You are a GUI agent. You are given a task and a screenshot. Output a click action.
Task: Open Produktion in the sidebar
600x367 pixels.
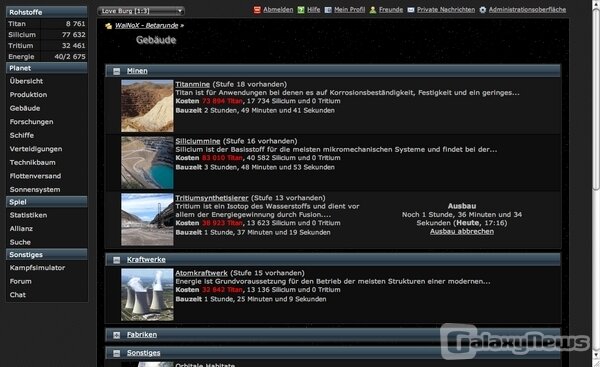click(x=28, y=95)
